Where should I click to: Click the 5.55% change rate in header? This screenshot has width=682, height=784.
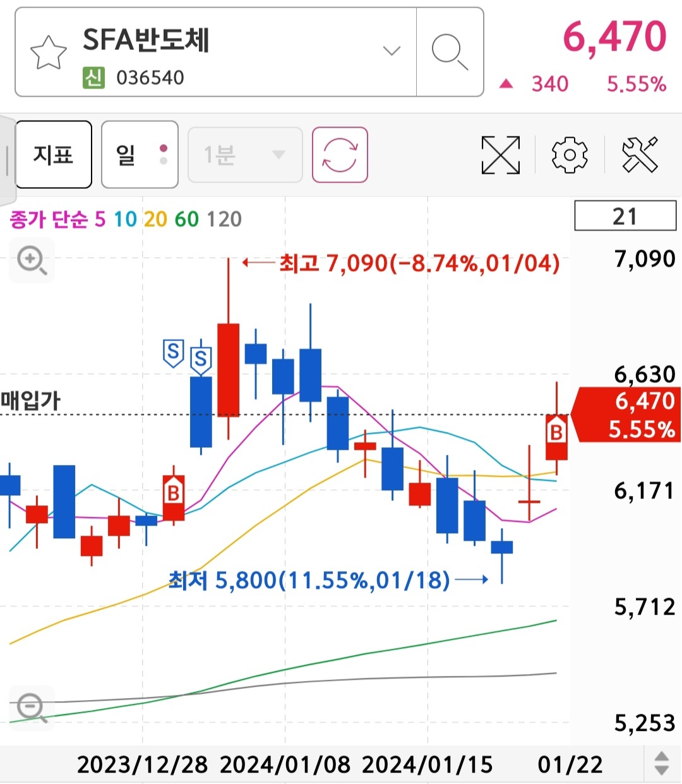click(637, 84)
